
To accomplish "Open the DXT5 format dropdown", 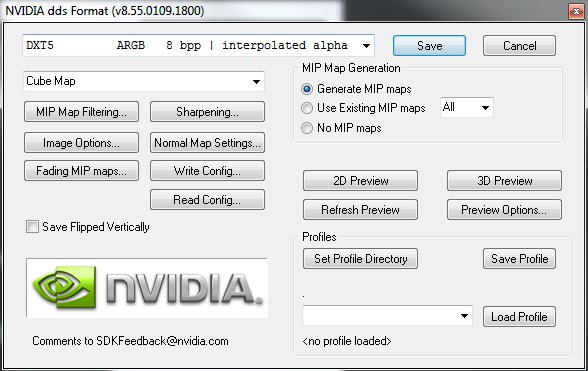I will [198, 45].
